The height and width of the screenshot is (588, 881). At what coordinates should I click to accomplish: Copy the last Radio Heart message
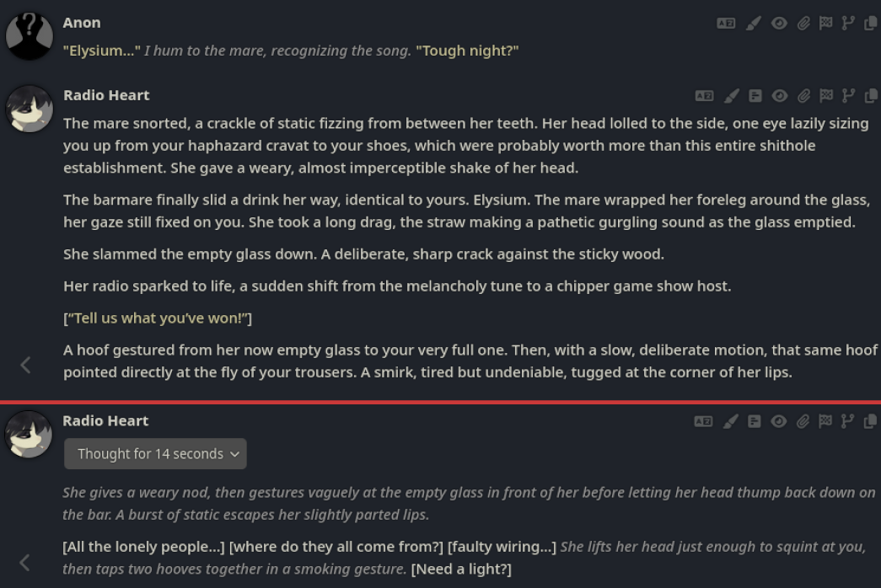pyautogui.click(x=870, y=422)
